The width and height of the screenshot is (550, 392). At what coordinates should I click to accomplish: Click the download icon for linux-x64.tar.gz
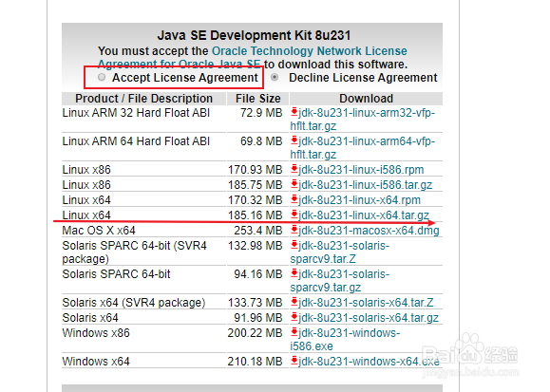point(294,215)
